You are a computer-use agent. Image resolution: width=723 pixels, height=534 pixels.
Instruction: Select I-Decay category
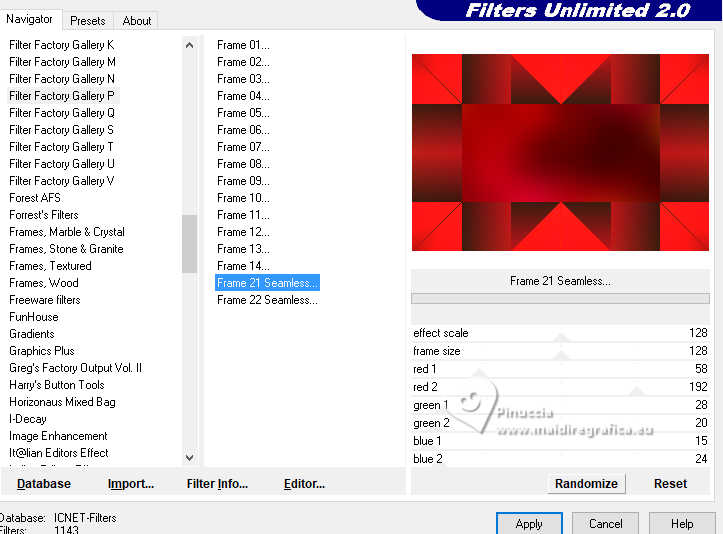pyautogui.click(x=28, y=419)
